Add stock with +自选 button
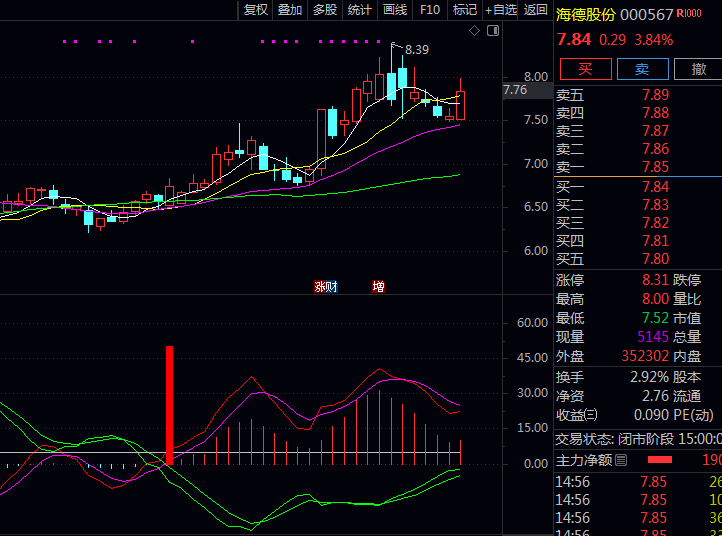Viewport: 722px width, 536px height. tap(501, 10)
